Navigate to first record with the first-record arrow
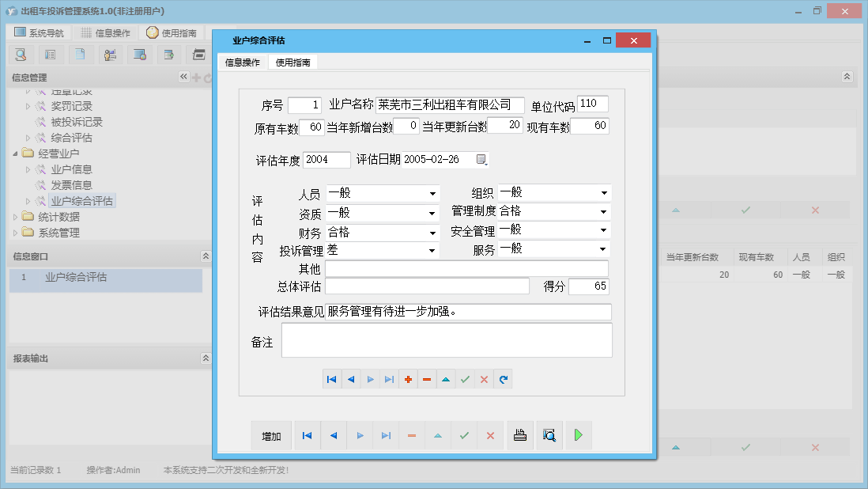Image resolution: width=868 pixels, height=489 pixels. click(x=332, y=379)
